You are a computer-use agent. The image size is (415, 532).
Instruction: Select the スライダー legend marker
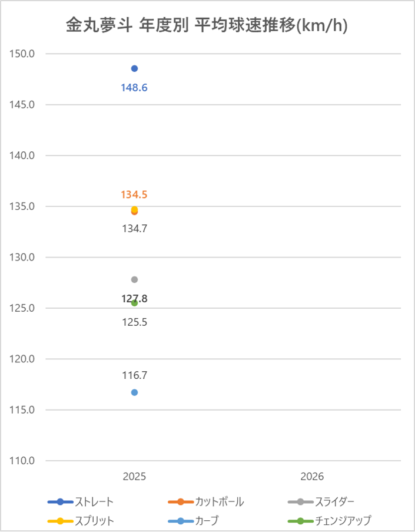[300, 502]
